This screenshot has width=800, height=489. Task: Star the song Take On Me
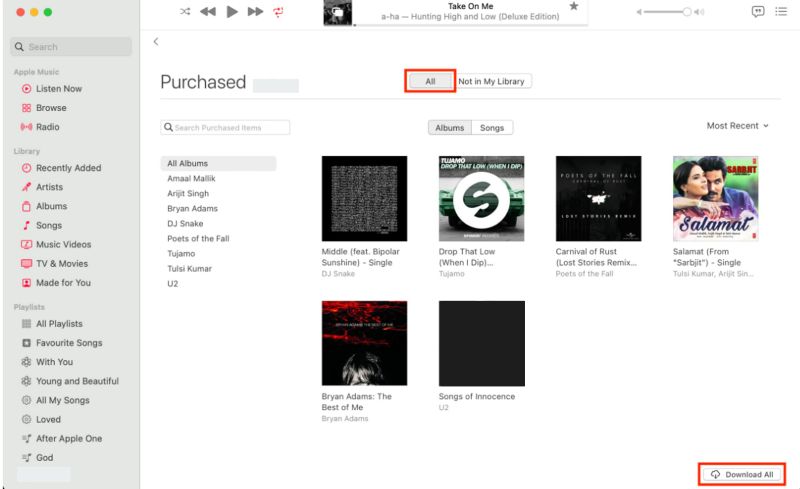point(574,6)
